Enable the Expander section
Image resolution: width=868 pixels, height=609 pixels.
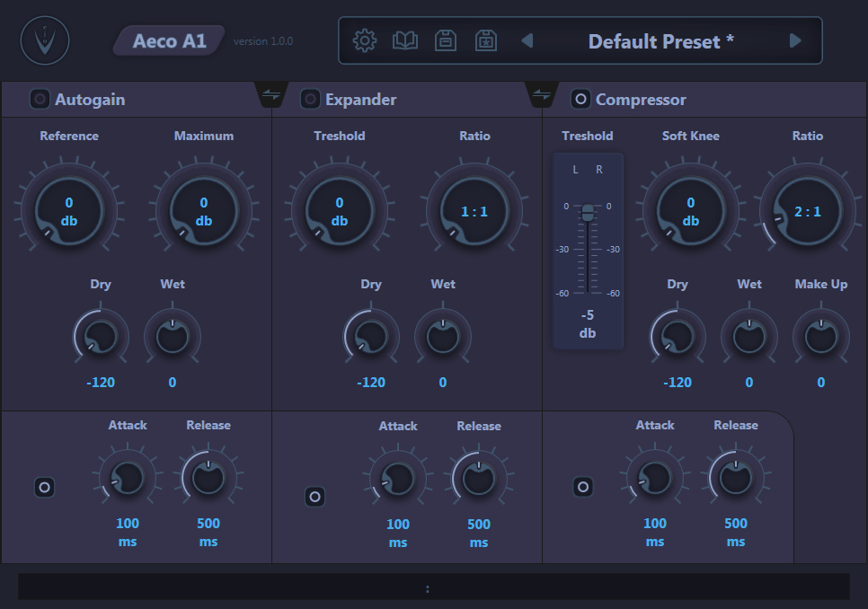[310, 99]
